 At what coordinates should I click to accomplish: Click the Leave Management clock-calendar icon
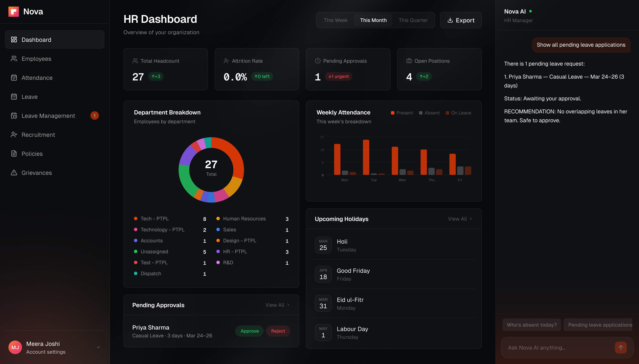(x=14, y=116)
